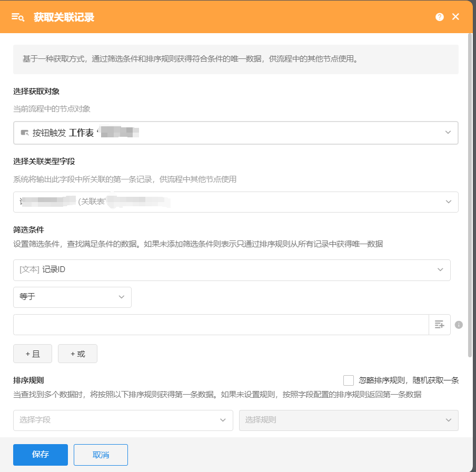Click the gray info icon next to filter value
The height and width of the screenshot is (472, 476).
pyautogui.click(x=459, y=325)
